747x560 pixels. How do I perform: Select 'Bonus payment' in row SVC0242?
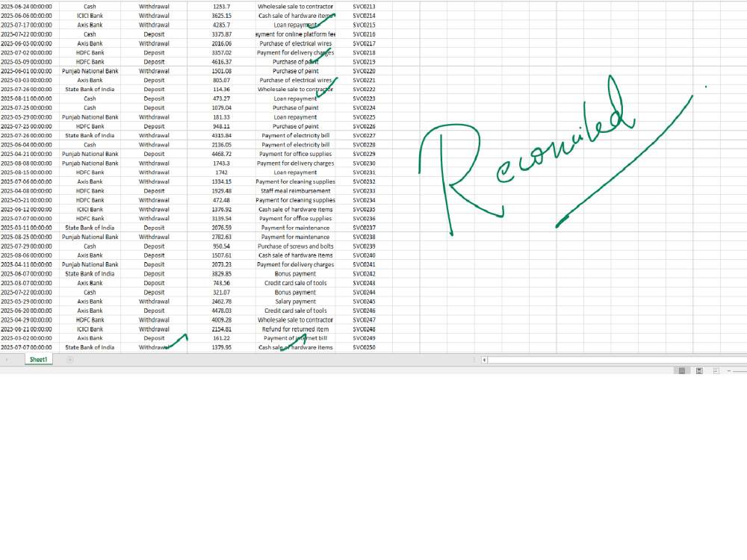click(x=295, y=274)
